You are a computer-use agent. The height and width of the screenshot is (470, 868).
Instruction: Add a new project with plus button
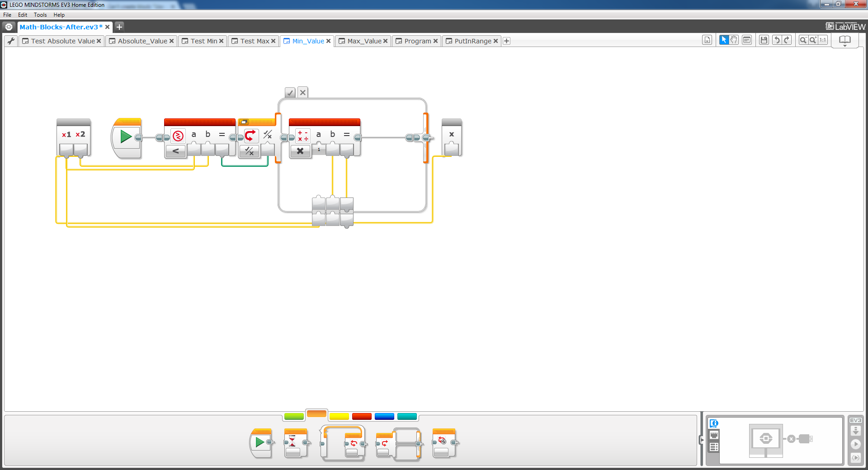pyautogui.click(x=119, y=27)
